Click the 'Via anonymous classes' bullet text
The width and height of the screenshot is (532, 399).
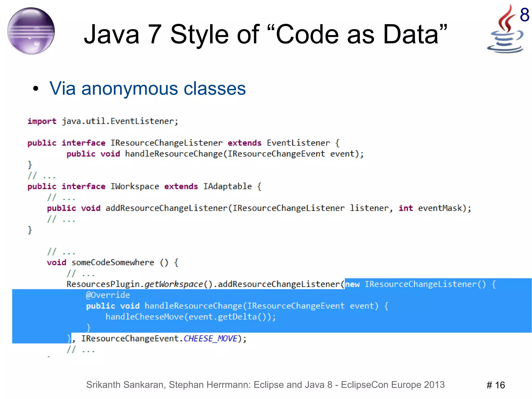click(147, 88)
